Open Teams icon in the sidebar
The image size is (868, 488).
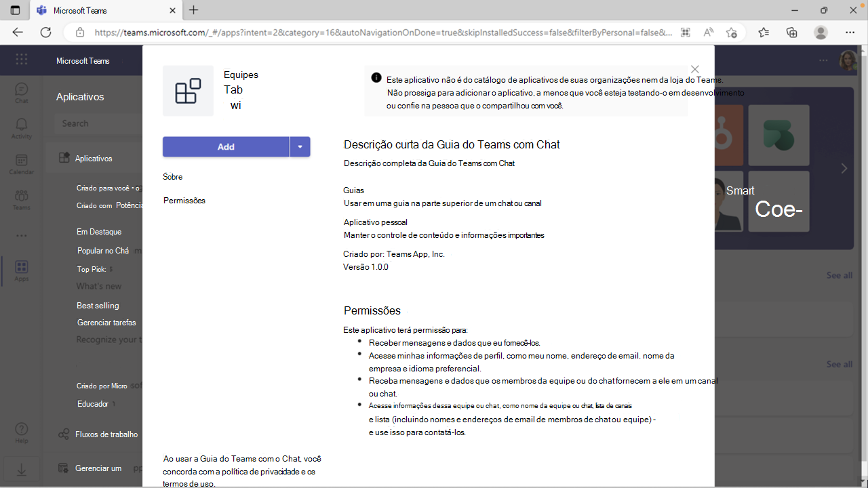pyautogui.click(x=22, y=199)
